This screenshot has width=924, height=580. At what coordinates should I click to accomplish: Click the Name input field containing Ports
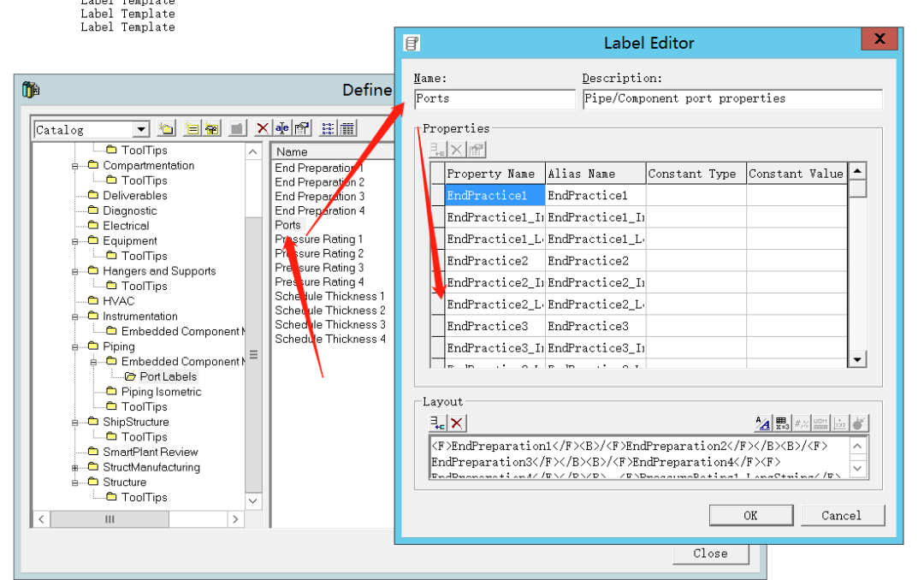[495, 99]
